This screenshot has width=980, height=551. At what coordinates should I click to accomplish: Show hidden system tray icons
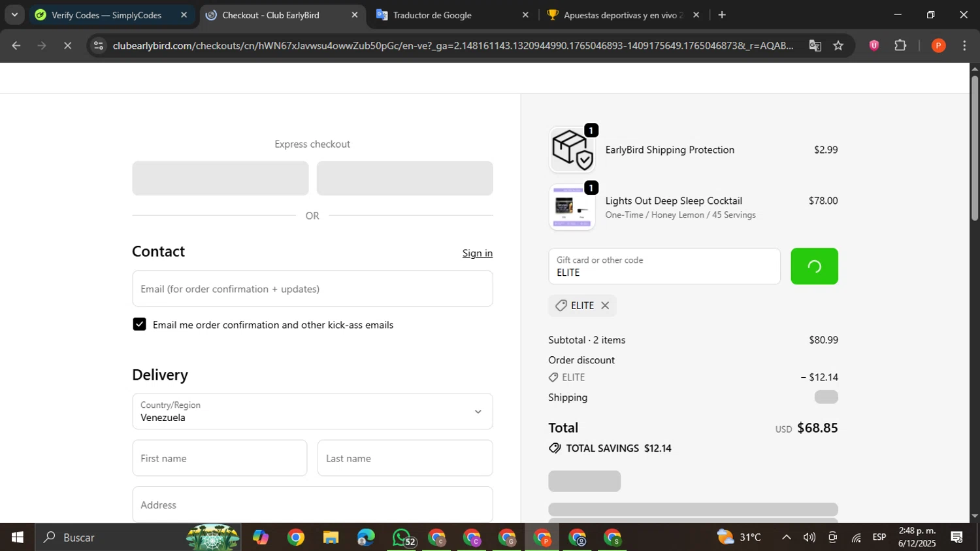click(787, 537)
